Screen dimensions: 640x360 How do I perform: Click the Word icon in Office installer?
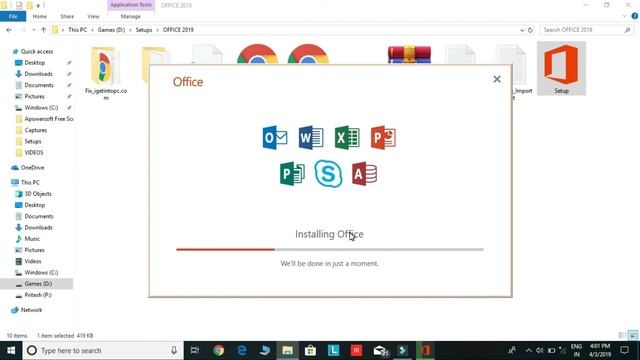pyautogui.click(x=311, y=138)
